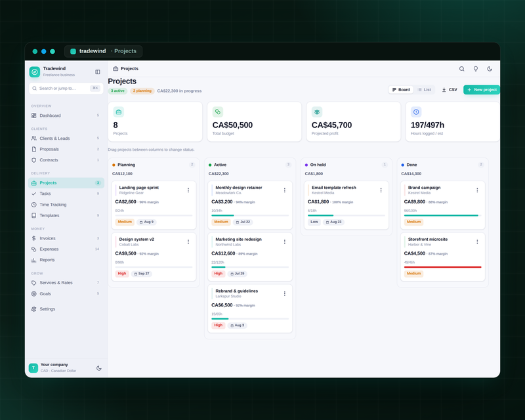Screen dimensions: 525x420
Task: Open Dashboard from sidebar
Action: pos(66,115)
